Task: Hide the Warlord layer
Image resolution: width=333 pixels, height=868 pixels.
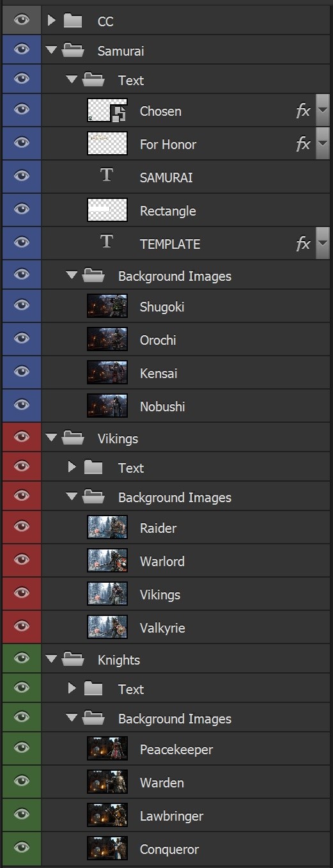Action: (x=22, y=560)
